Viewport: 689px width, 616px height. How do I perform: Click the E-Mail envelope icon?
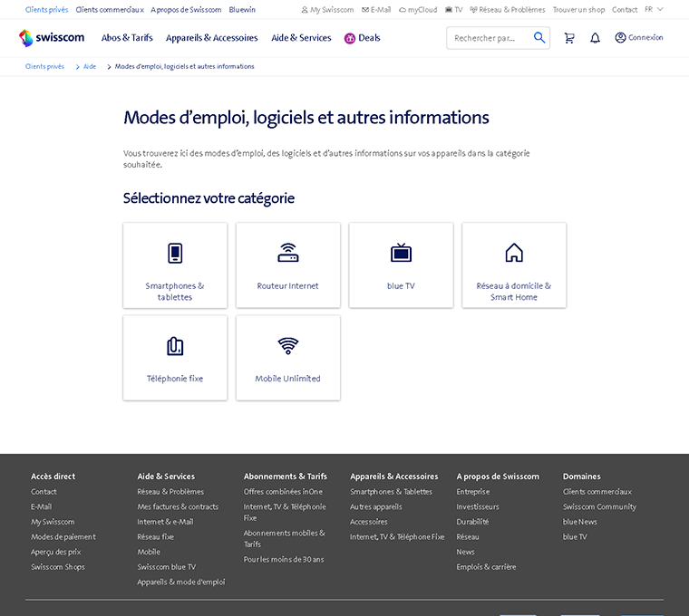tap(364, 10)
